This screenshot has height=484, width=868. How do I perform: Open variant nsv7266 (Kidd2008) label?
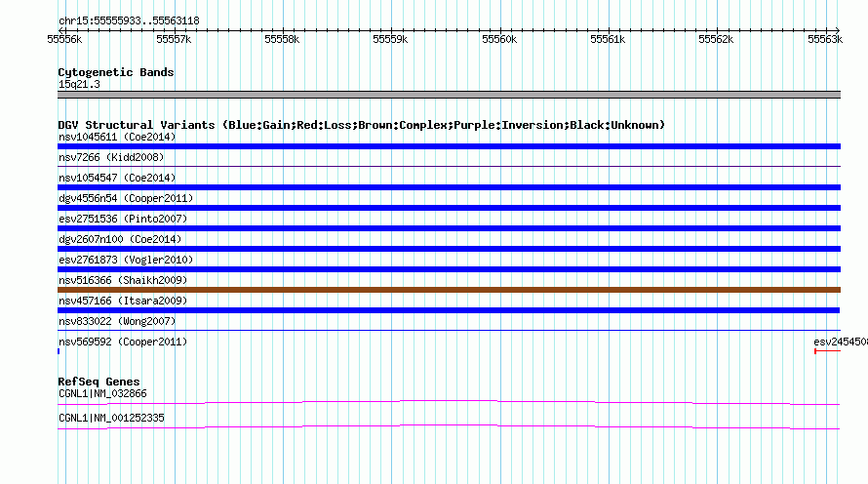coord(111,157)
